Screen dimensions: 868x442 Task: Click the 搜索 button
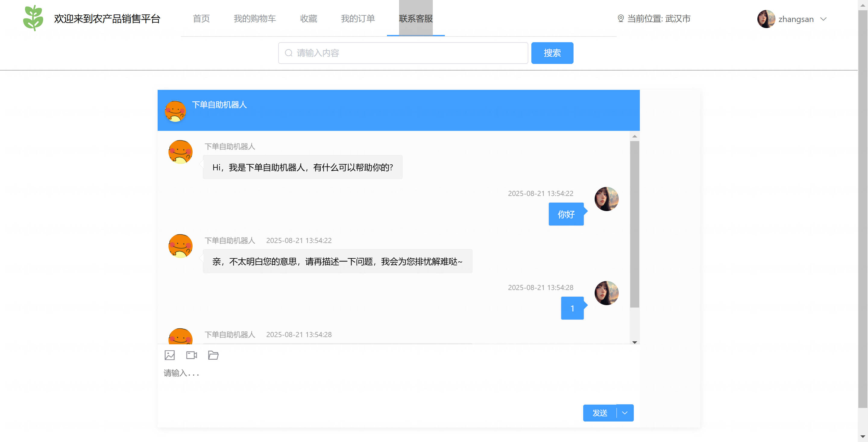coord(552,53)
